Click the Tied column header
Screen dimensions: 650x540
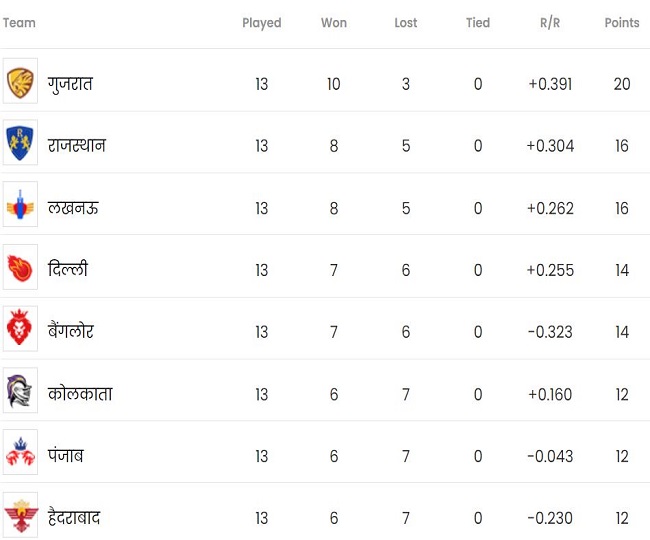(x=478, y=22)
